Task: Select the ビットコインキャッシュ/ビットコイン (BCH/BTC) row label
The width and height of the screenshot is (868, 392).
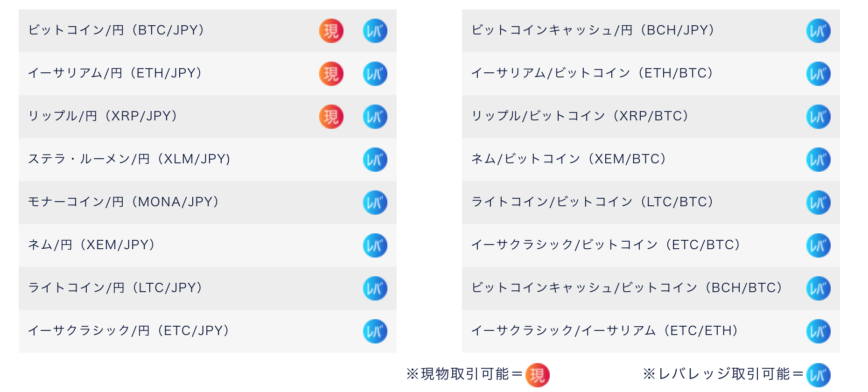Action: coord(627,288)
